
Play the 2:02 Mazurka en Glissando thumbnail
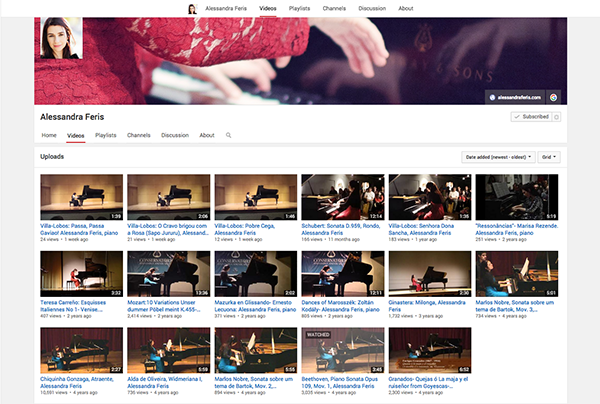click(256, 274)
